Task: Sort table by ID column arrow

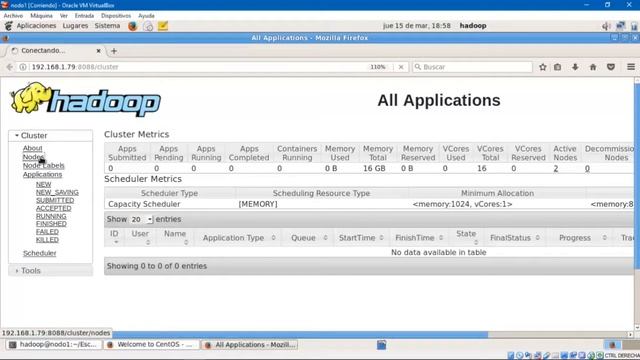Action: pos(116,242)
